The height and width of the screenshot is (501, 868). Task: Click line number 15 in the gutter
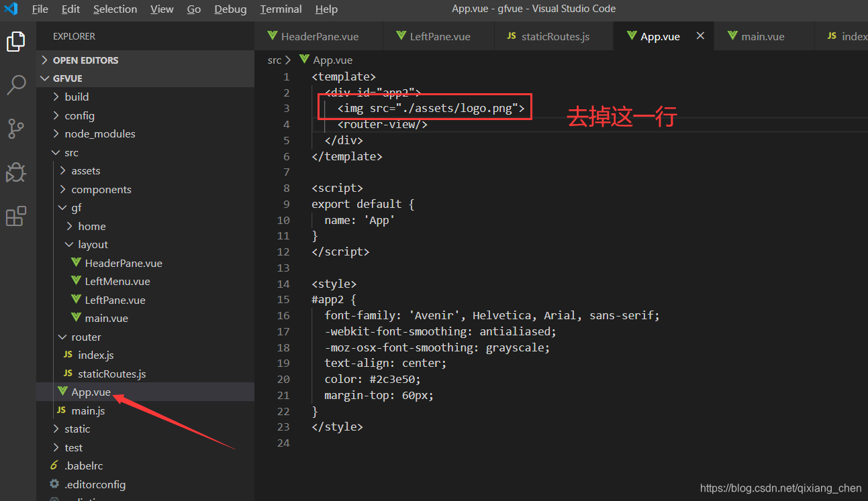(x=283, y=299)
